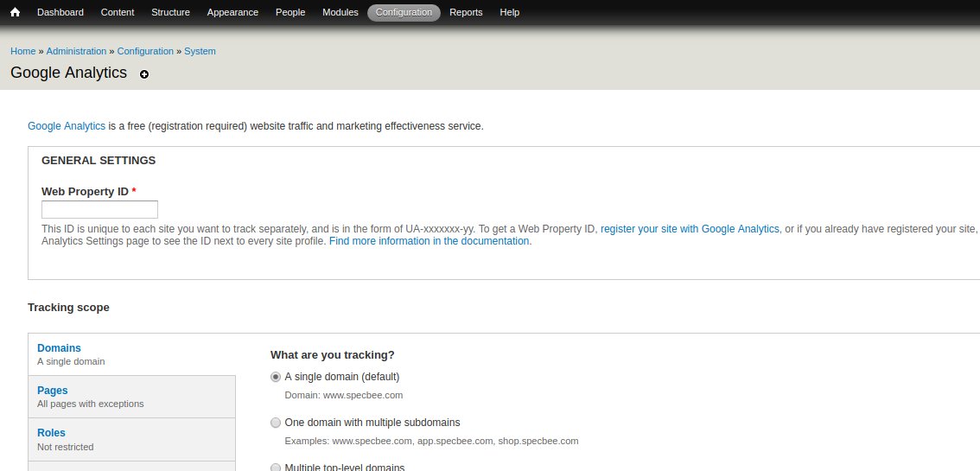Click the What are you tracking? label
The width and height of the screenshot is (980, 471).
pyautogui.click(x=333, y=355)
